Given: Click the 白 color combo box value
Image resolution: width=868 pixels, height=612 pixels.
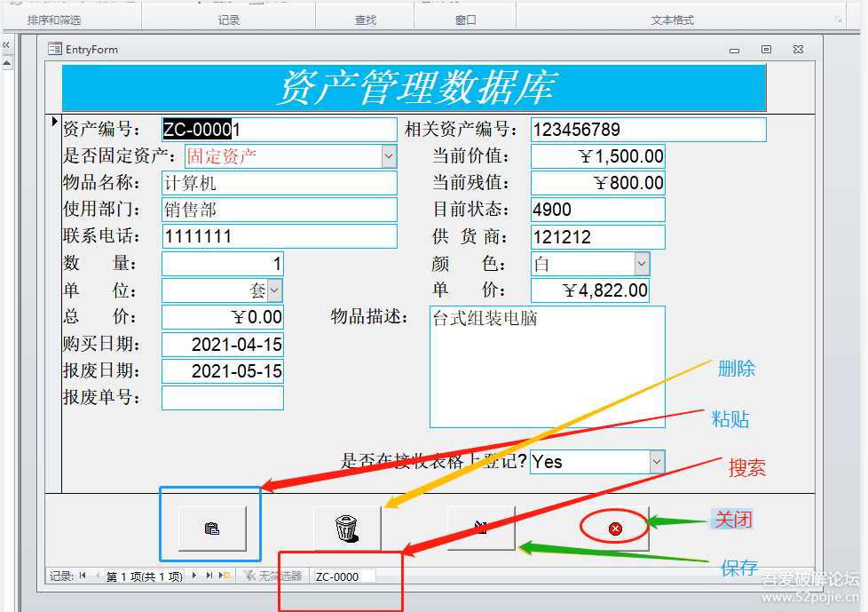Looking at the screenshot, I should click(583, 264).
